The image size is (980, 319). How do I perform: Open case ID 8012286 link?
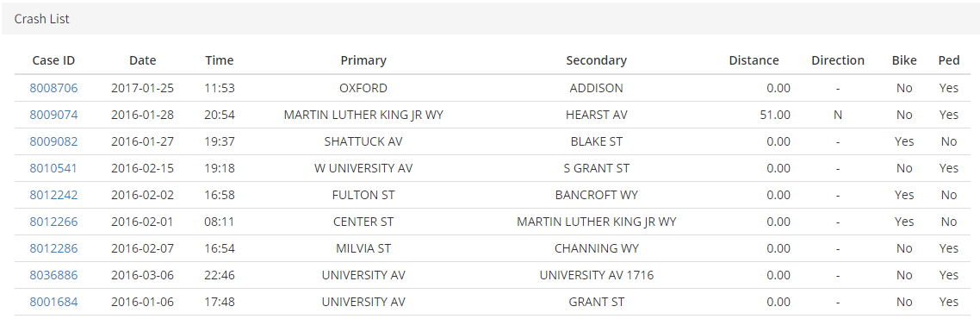pos(53,249)
